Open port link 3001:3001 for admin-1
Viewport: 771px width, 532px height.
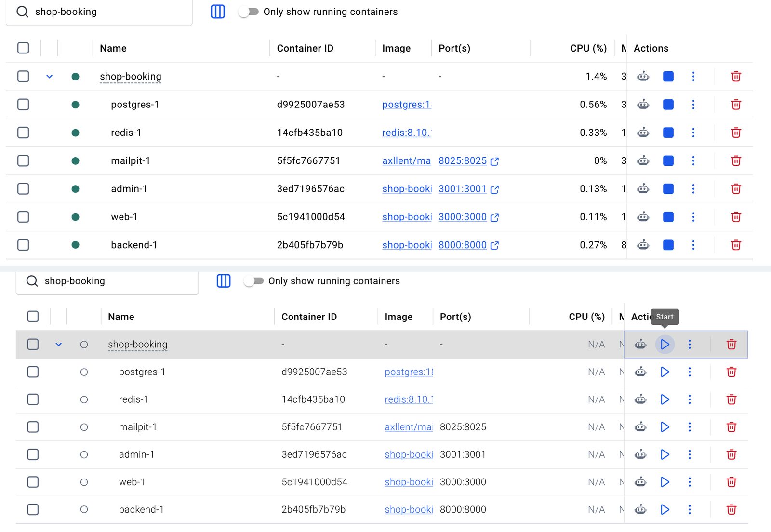(468, 189)
